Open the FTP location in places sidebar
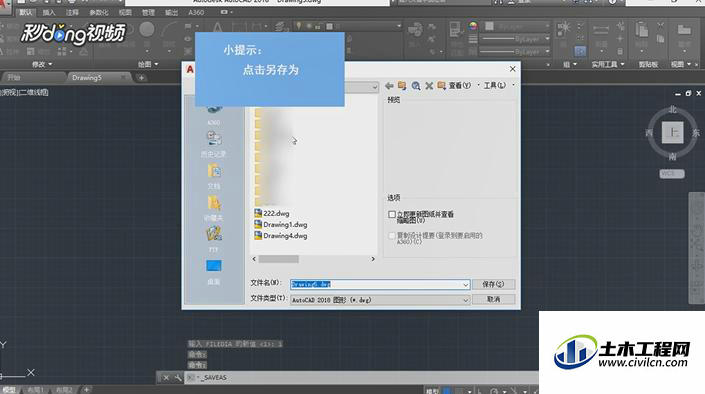Image resolution: width=705 pixels, height=394 pixels. [x=214, y=239]
